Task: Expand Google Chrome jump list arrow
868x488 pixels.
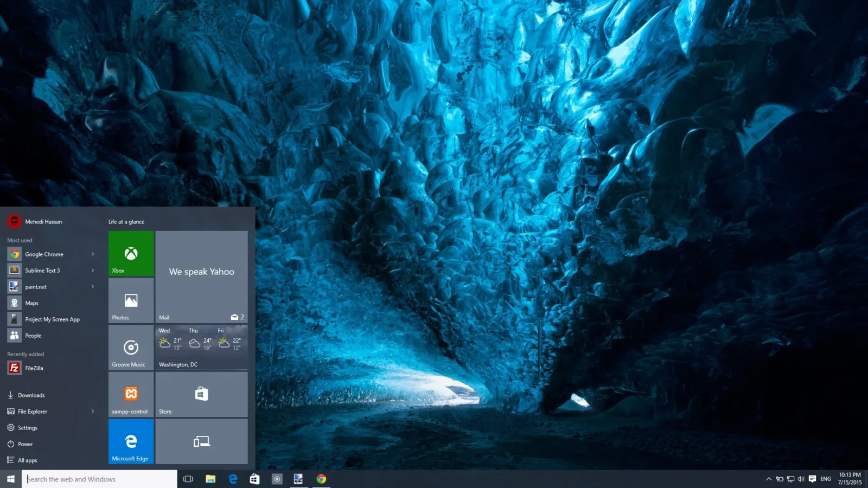Action: [93, 254]
